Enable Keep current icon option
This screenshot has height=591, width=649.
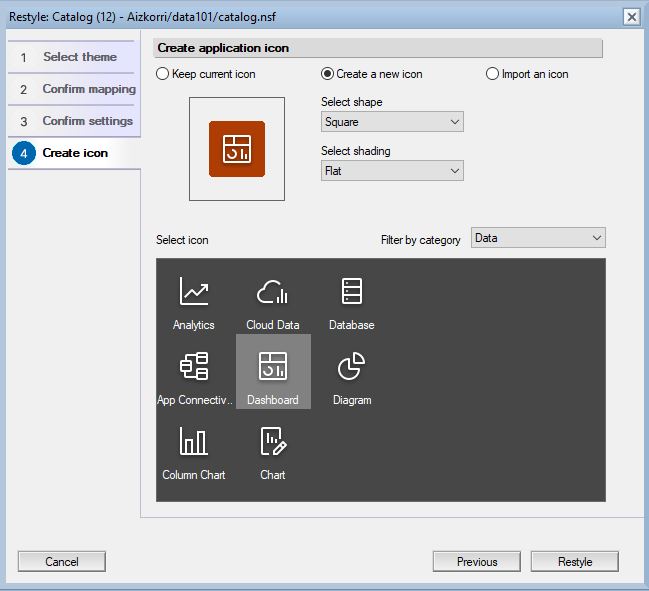pyautogui.click(x=164, y=74)
